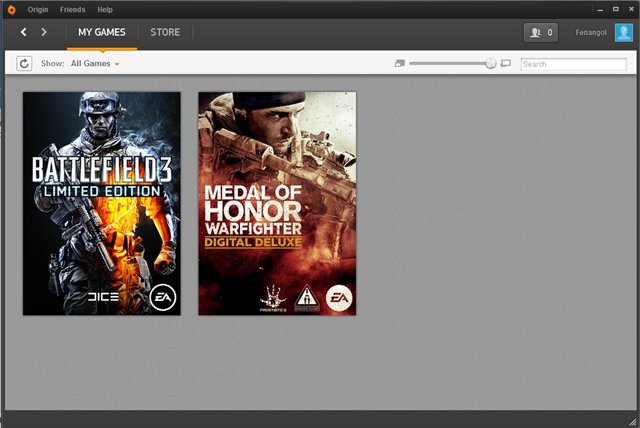Open the user avatar picture
Image resolution: width=640 pixels, height=428 pixels.
(624, 32)
